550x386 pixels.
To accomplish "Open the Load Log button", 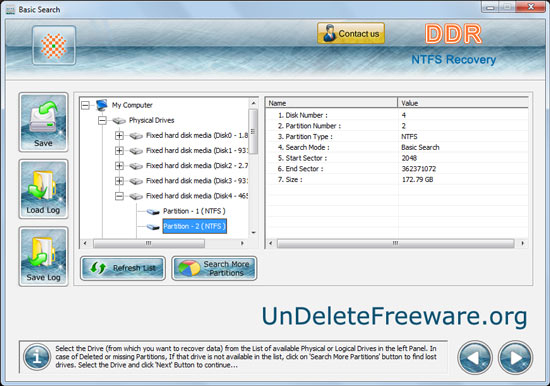I will pos(43,189).
